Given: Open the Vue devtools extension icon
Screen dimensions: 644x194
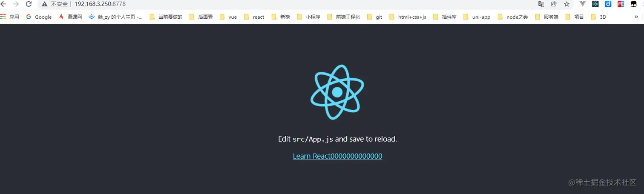Looking at the screenshot, I should (583, 4).
